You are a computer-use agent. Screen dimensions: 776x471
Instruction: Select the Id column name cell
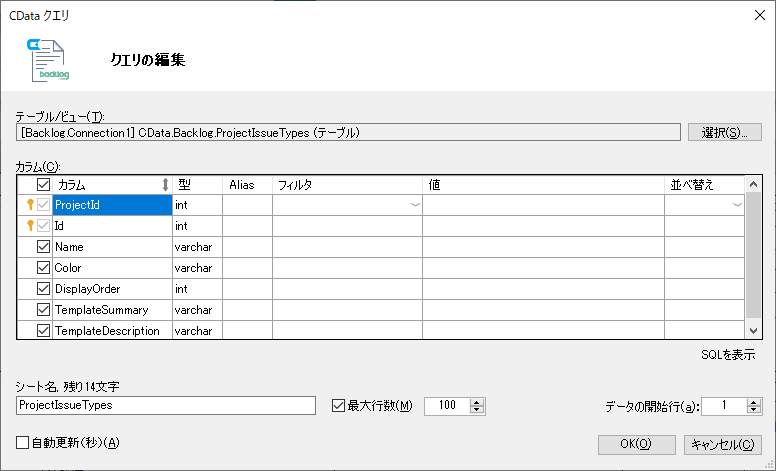(112, 226)
